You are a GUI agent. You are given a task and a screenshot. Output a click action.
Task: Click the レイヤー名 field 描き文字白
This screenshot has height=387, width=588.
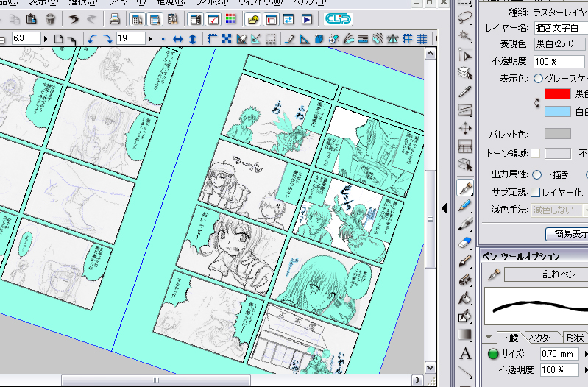(561, 28)
